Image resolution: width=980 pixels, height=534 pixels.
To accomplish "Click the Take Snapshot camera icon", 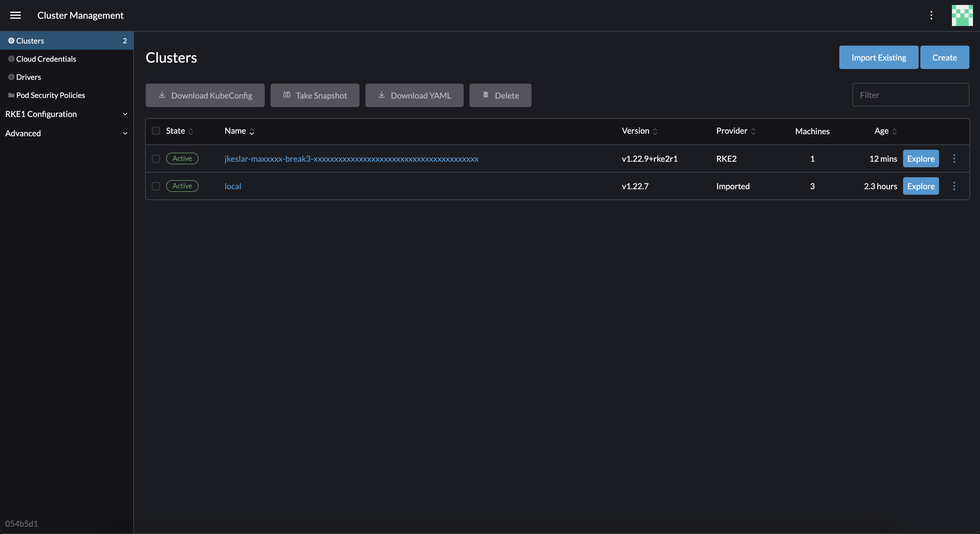I will [x=287, y=95].
